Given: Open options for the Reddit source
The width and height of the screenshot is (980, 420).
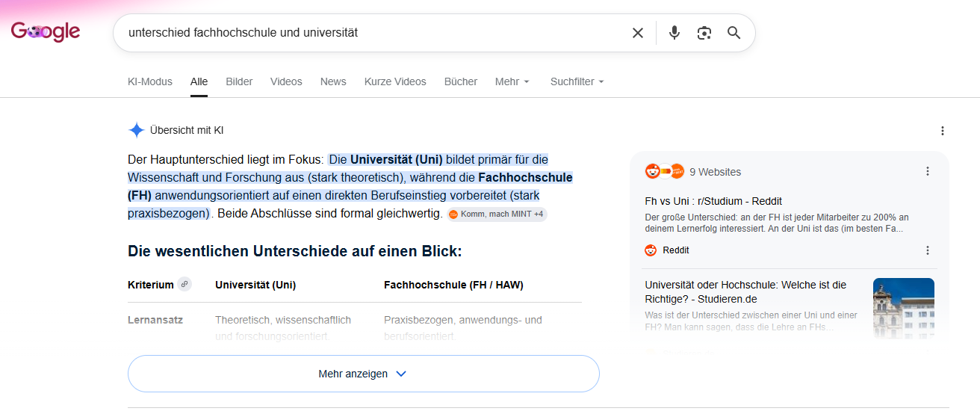Looking at the screenshot, I should (927, 250).
